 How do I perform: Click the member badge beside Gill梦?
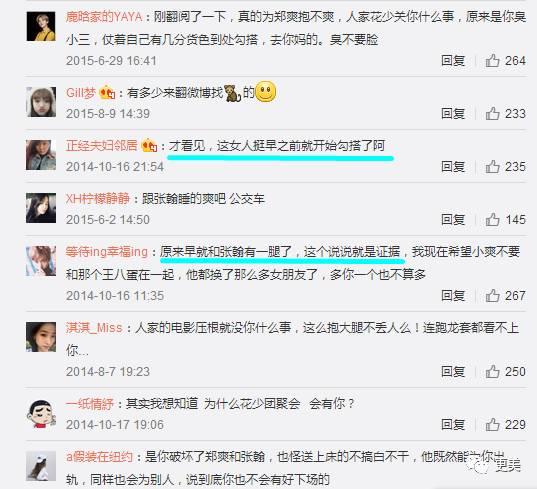click(107, 93)
